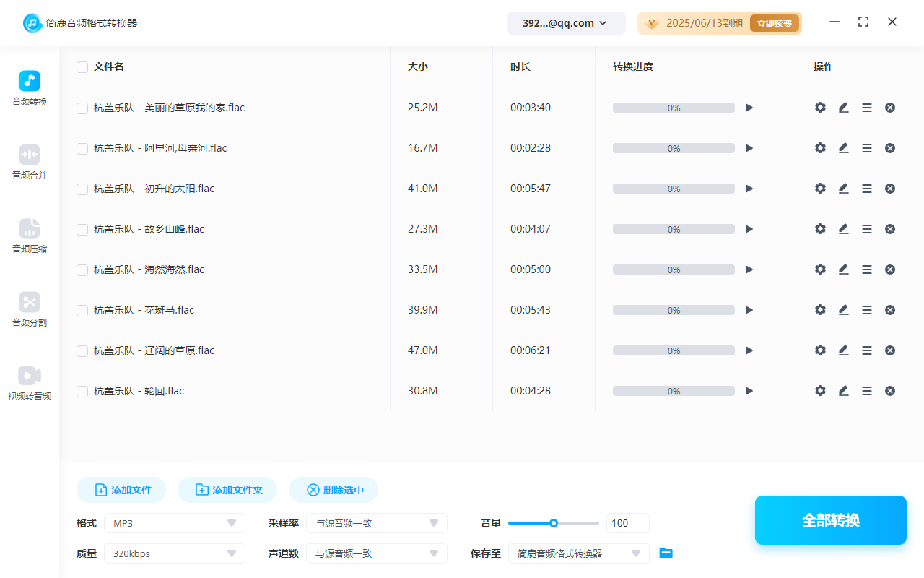Switch to the 音频转换 tab
Image resolution: width=924 pixels, height=578 pixels.
[x=29, y=87]
